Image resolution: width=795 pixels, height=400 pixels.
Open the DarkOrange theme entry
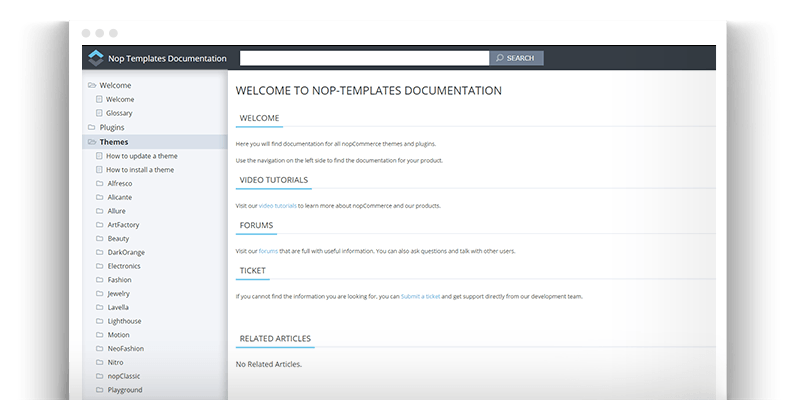[x=126, y=252]
